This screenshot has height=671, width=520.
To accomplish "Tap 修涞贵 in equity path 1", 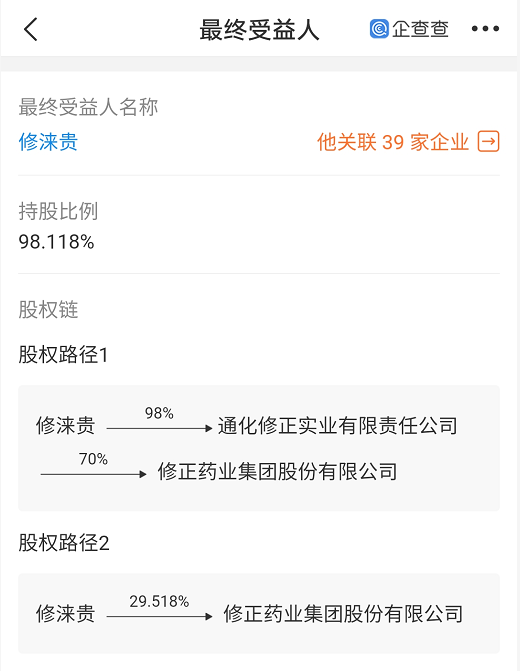I will tap(65, 426).
